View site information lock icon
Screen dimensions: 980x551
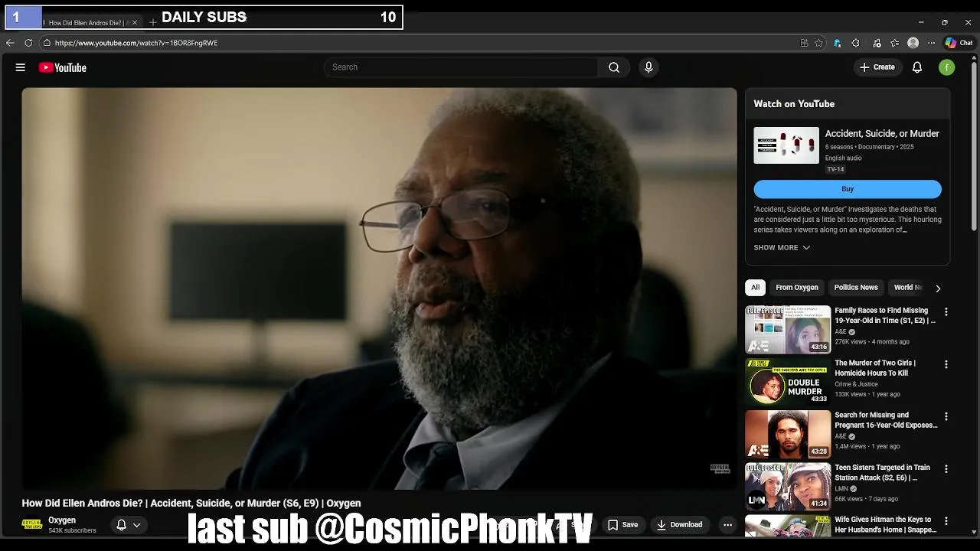[47, 43]
